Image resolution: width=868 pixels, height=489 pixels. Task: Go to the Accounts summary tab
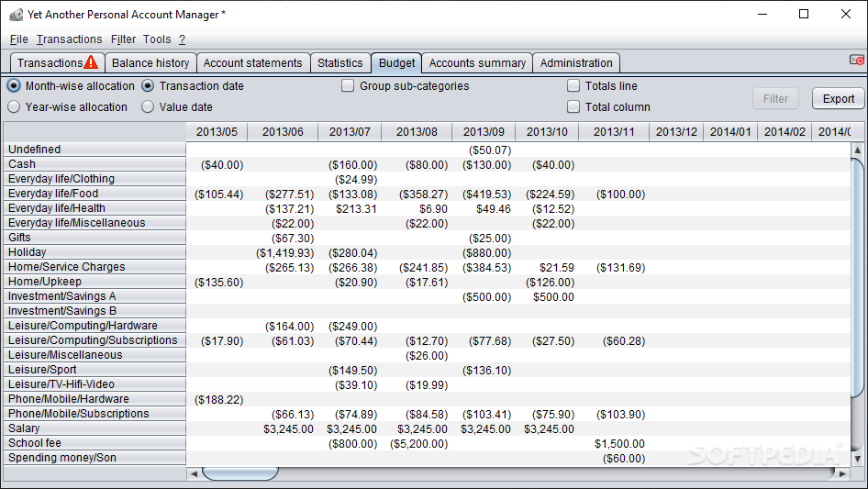[477, 62]
